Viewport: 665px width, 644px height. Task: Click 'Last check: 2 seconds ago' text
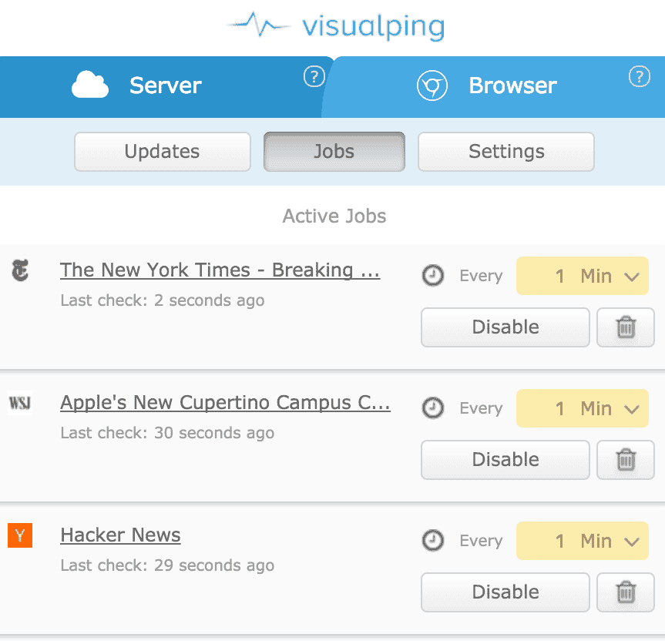pyautogui.click(x=163, y=300)
